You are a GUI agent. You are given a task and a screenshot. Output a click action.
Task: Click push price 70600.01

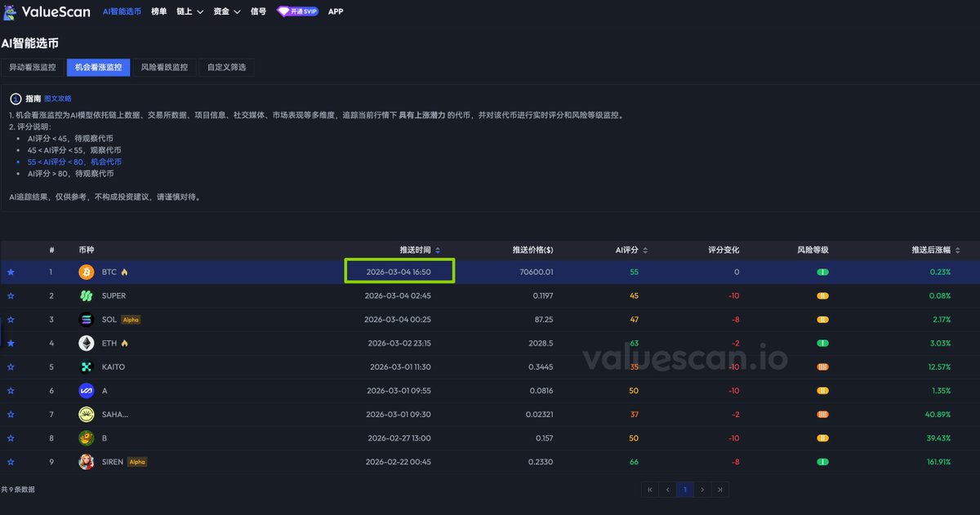[537, 272]
